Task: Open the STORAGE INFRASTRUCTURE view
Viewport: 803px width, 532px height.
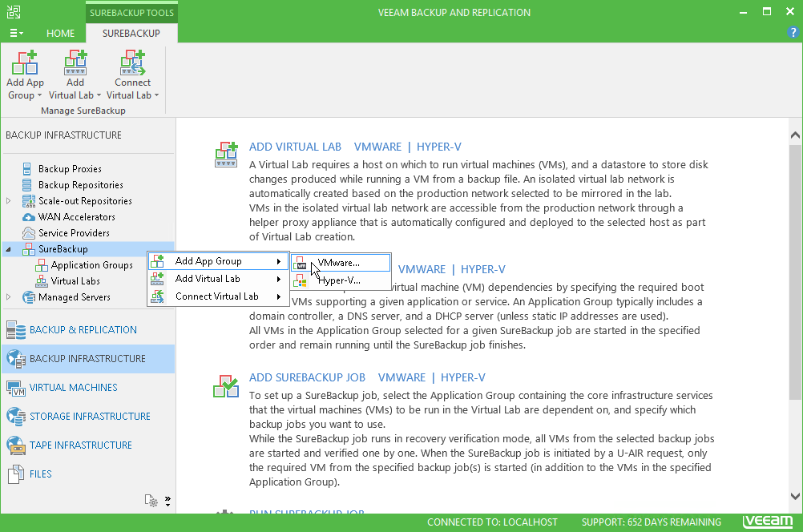Action: point(90,417)
